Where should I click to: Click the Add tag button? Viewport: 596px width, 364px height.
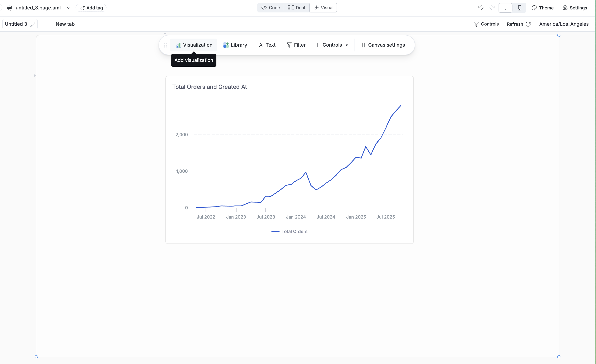pyautogui.click(x=91, y=8)
